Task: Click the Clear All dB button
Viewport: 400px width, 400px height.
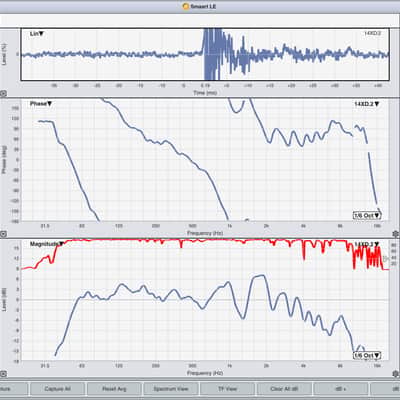Action: pos(284,389)
